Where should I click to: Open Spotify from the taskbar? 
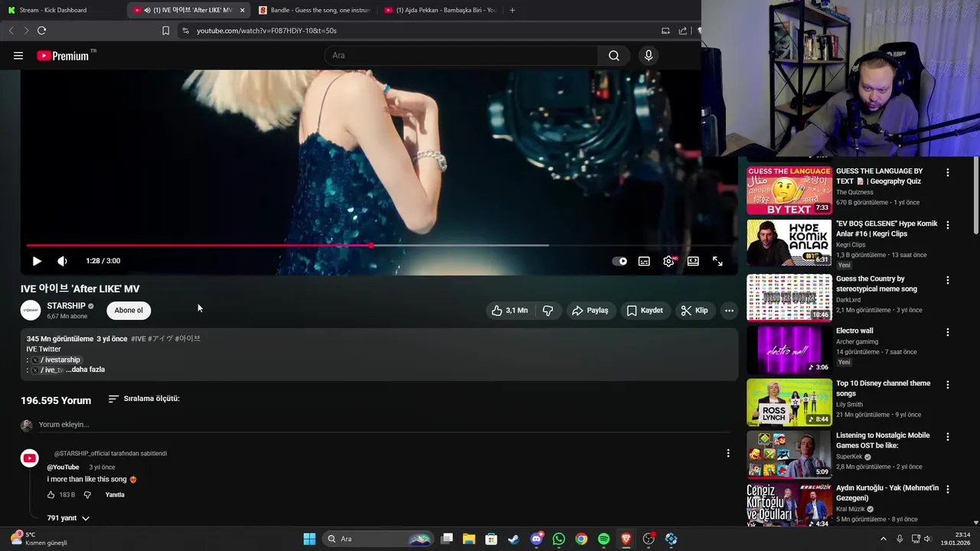[x=603, y=539]
